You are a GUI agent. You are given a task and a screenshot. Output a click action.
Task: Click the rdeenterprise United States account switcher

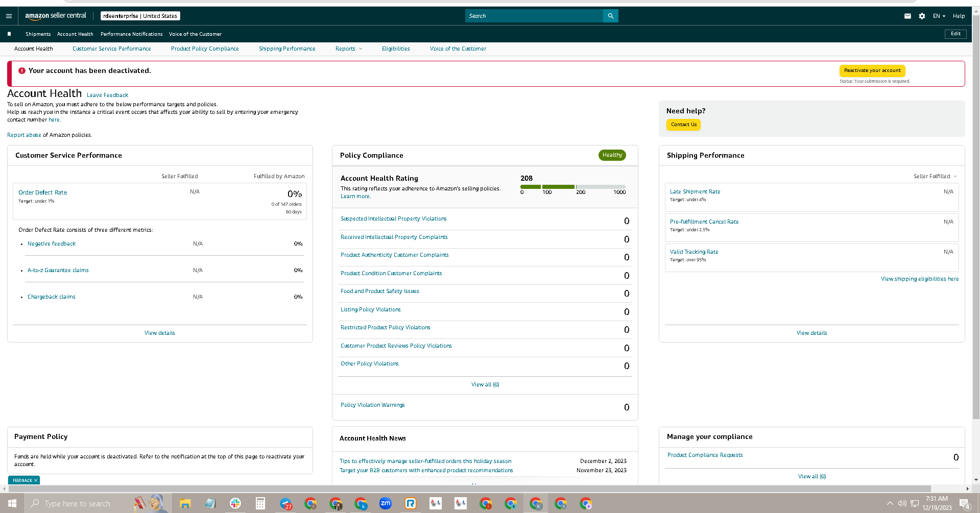140,16
